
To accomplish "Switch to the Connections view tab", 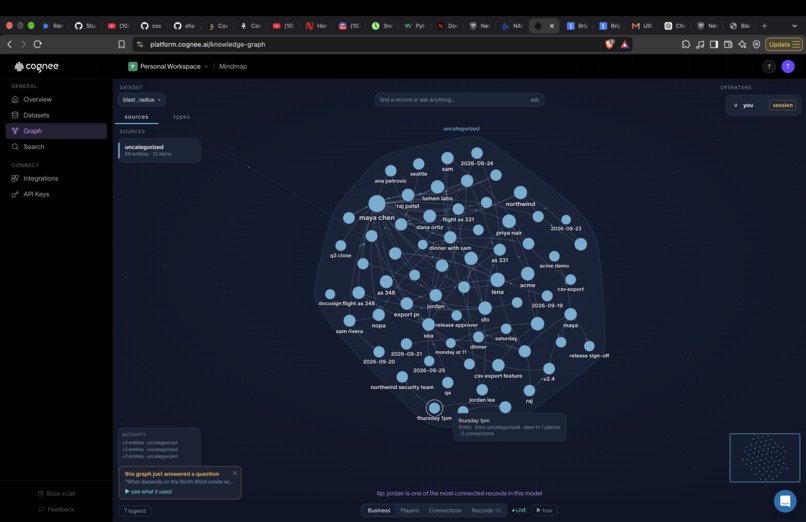I will coord(445,510).
